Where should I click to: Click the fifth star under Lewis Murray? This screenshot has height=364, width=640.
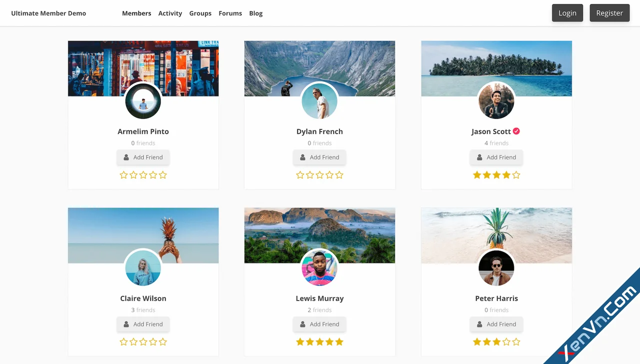(339, 342)
